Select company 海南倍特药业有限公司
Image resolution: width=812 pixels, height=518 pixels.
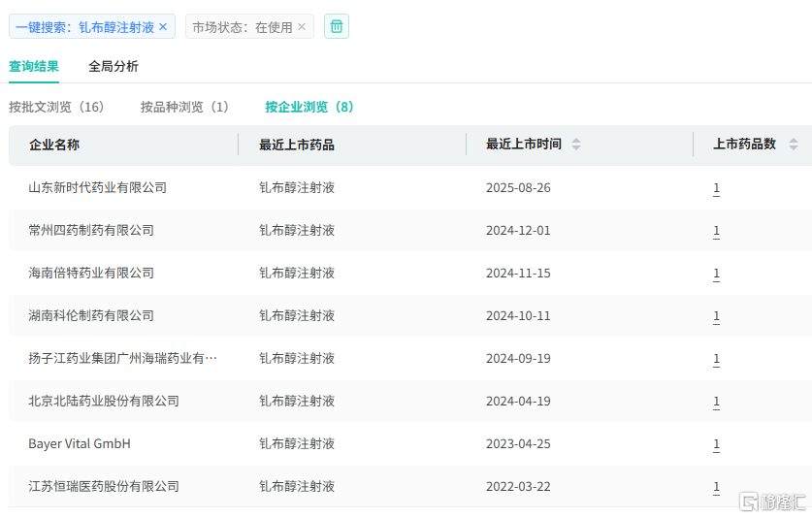point(91,273)
